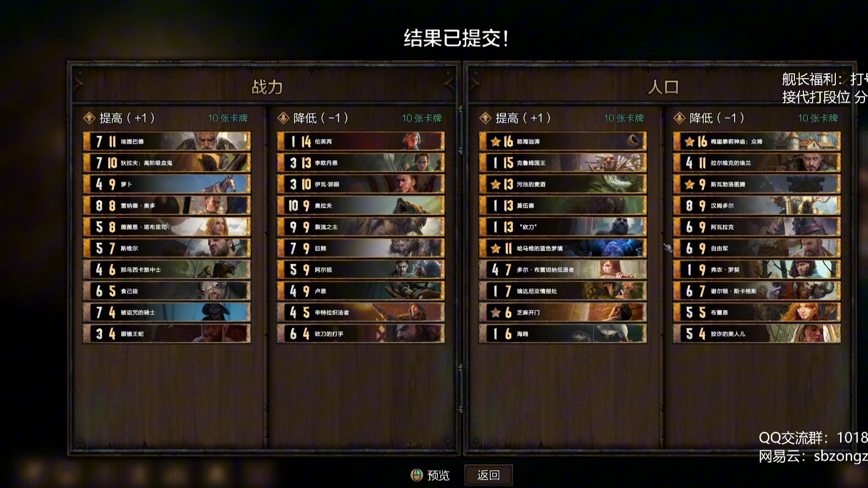Click diamond icon beside 人口 降低 (-1)

(679, 118)
